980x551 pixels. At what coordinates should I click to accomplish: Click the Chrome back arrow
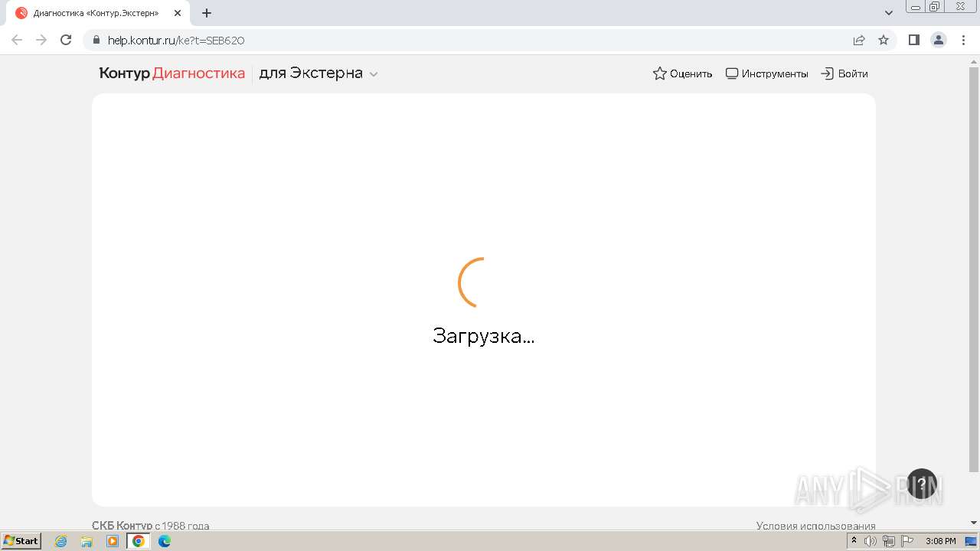(x=17, y=40)
